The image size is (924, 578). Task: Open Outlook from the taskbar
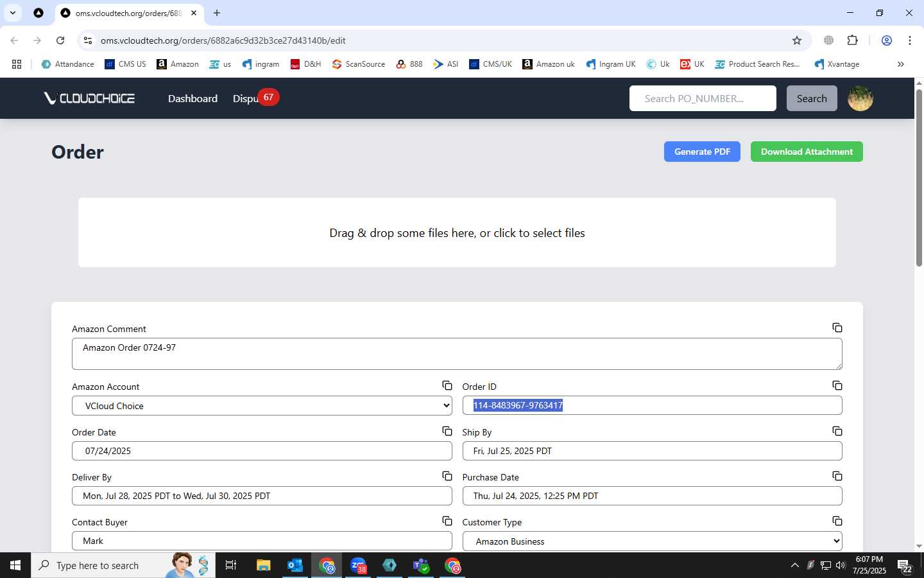295,565
